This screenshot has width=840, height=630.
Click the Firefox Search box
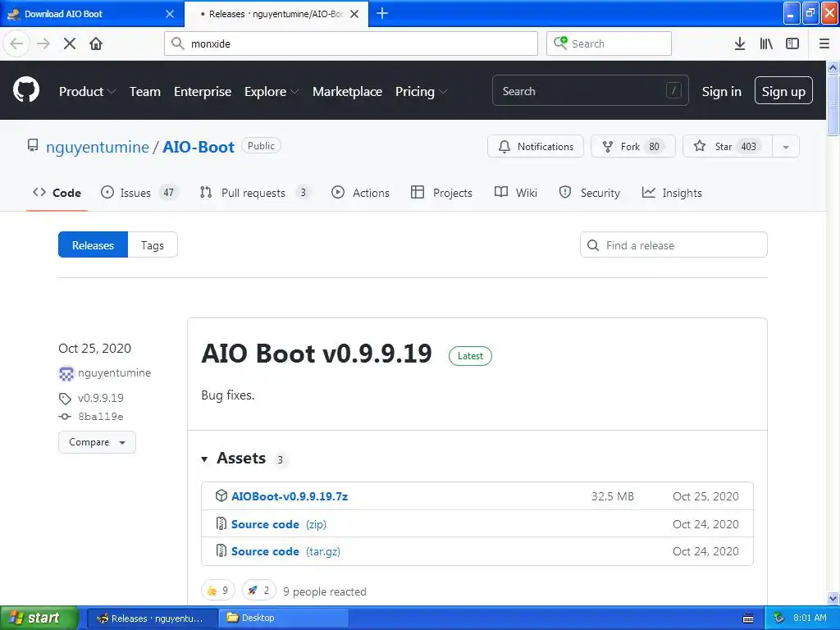pos(609,43)
